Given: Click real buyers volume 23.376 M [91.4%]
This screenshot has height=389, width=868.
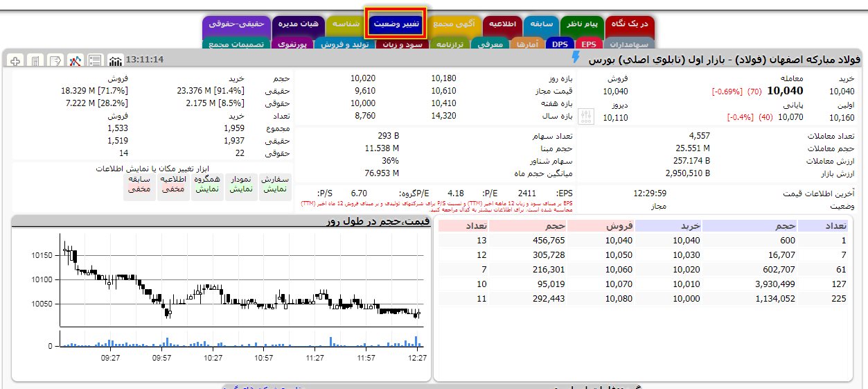Looking at the screenshot, I should click(x=211, y=91).
